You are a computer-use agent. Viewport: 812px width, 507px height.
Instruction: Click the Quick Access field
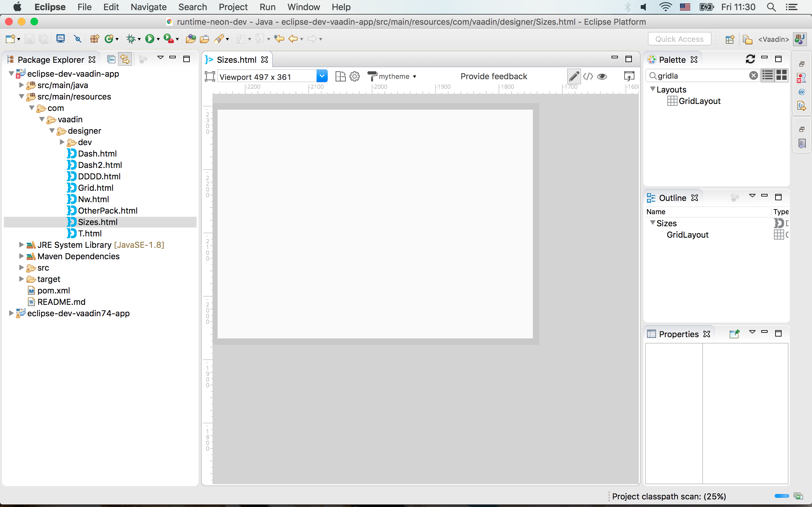click(x=679, y=39)
